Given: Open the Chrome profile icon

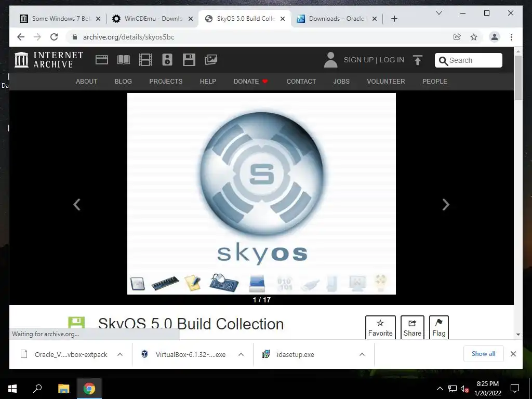Looking at the screenshot, I should [x=495, y=37].
